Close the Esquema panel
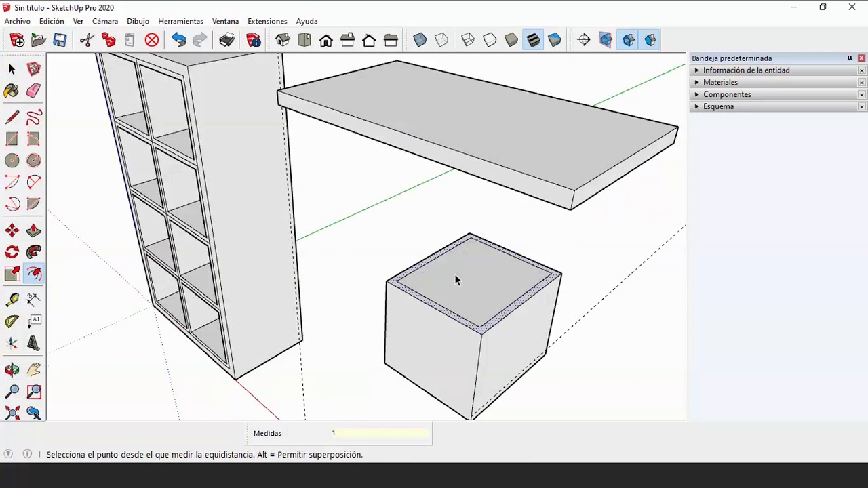Screen dimensions: 868x488 click(862, 107)
